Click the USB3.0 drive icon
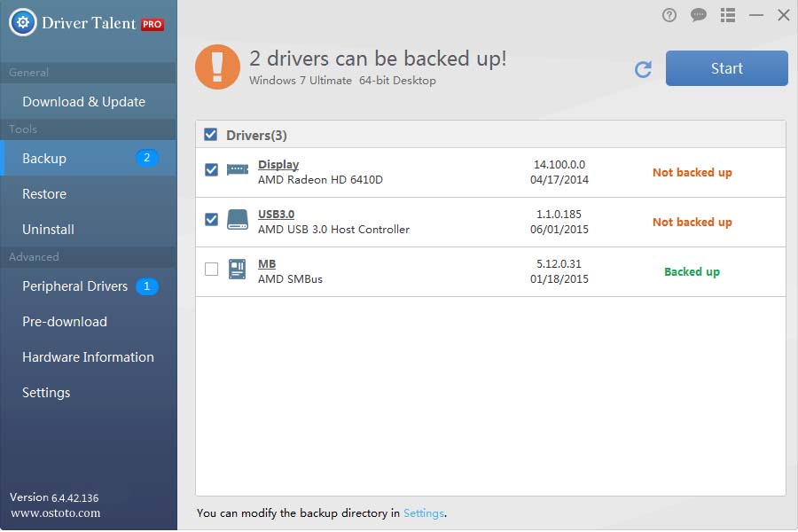This screenshot has width=798, height=532. pyautogui.click(x=237, y=219)
